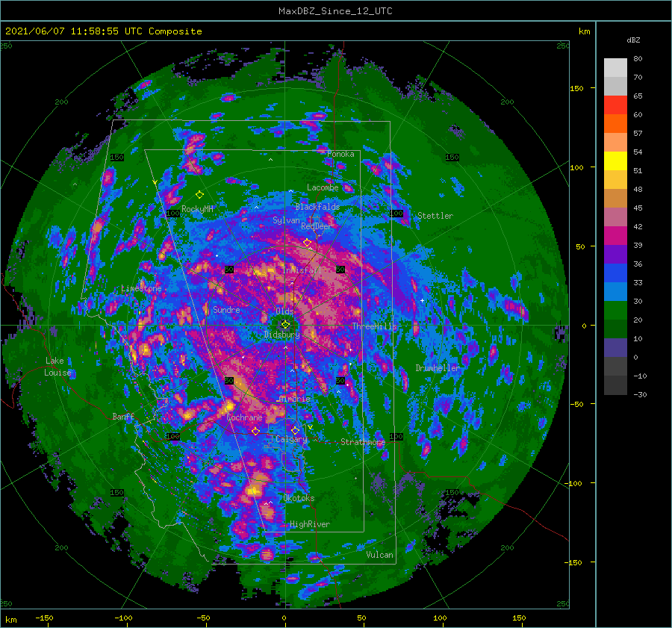Image resolution: width=672 pixels, height=628 pixels.
Task: Pick the light gray 70–80 dBZ swatch
Action: pos(615,68)
